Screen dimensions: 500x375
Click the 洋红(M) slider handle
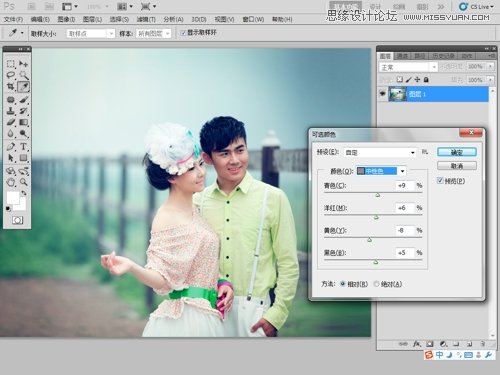pyautogui.click(x=376, y=217)
